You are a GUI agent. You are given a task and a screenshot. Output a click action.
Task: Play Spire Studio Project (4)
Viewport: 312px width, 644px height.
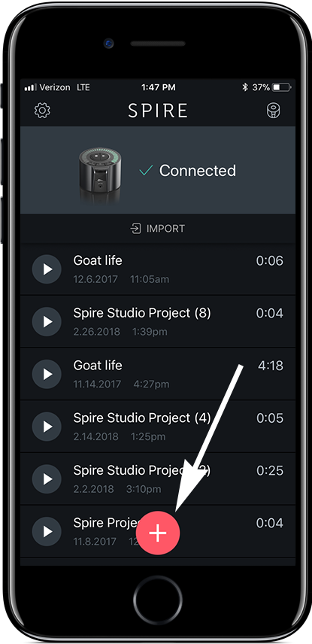pyautogui.click(x=47, y=427)
